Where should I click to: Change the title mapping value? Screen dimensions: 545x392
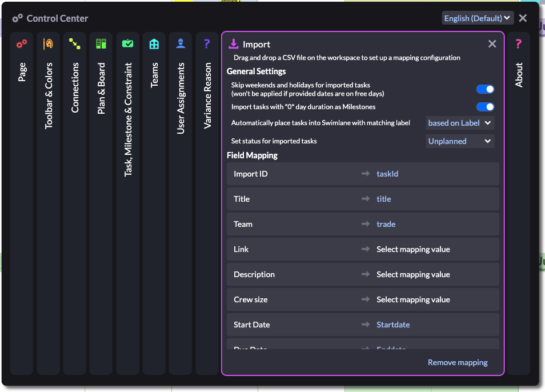pyautogui.click(x=384, y=199)
